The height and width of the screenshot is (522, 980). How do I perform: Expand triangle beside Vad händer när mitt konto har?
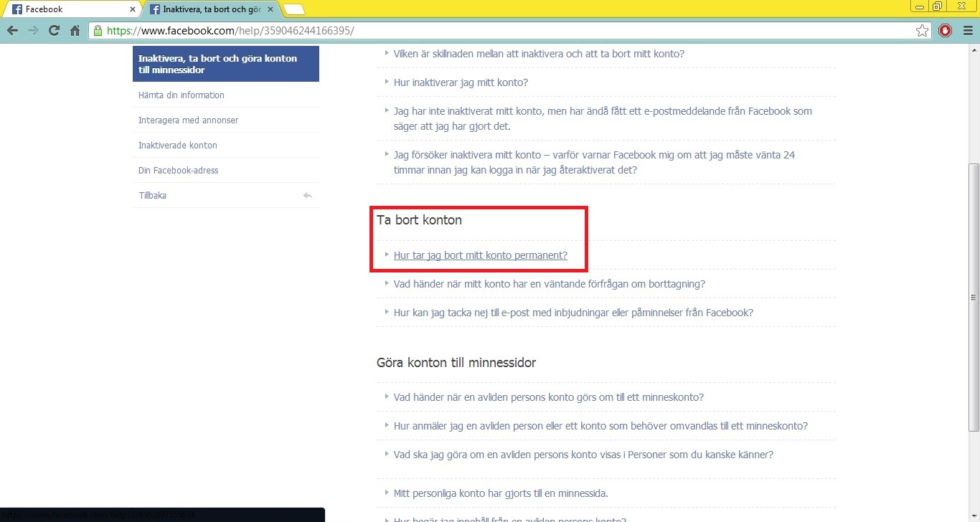(x=387, y=283)
